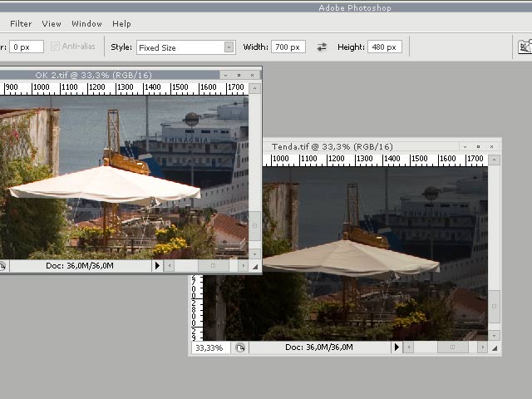
Task: Click the umbrella in OK 2.tif image
Action: tap(106, 186)
